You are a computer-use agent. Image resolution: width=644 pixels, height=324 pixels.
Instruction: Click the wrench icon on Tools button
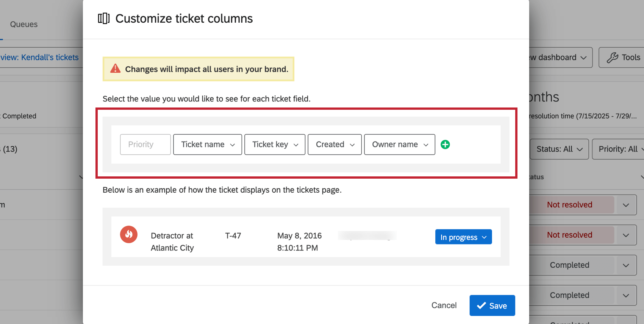click(612, 58)
